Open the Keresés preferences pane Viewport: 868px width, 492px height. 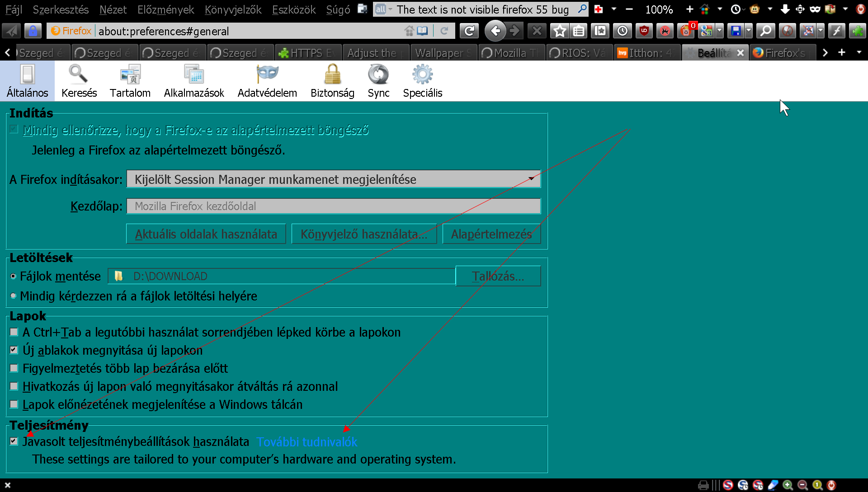point(79,81)
